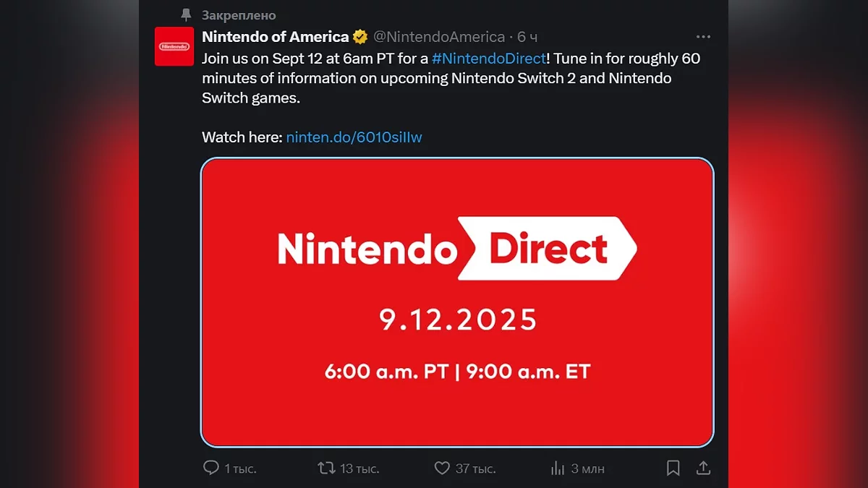Open the #NintendoDirect hashtag

(488, 59)
